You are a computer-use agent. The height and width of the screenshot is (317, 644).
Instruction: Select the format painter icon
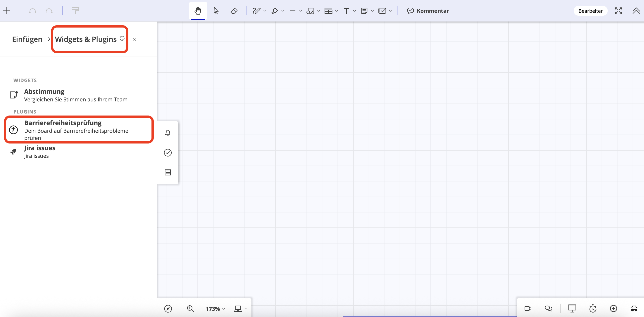click(75, 11)
